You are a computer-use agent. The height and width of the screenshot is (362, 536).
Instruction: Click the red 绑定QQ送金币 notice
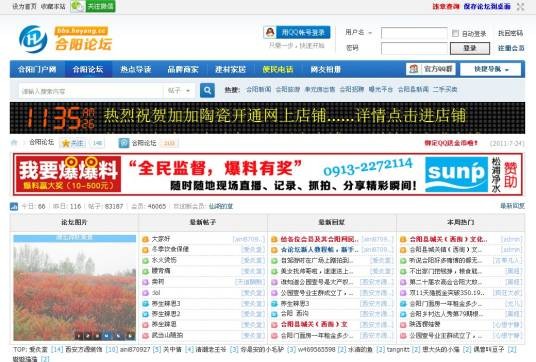(451, 143)
